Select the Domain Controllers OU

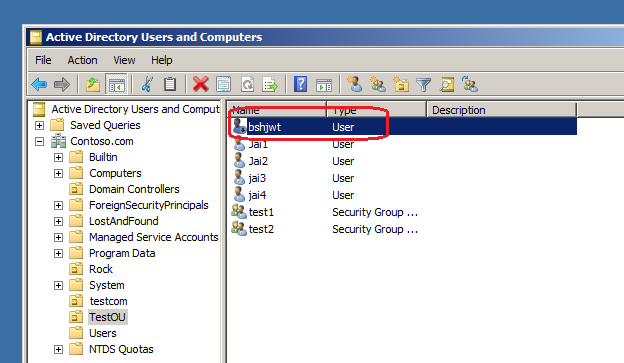point(134,189)
